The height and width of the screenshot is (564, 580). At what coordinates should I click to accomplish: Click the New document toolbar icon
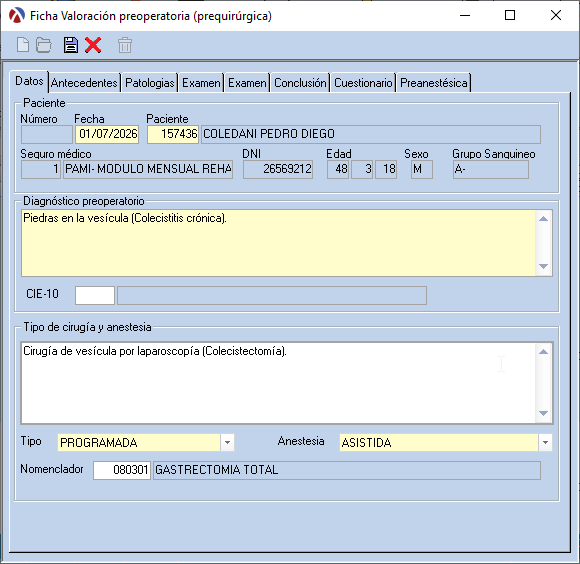[23, 45]
